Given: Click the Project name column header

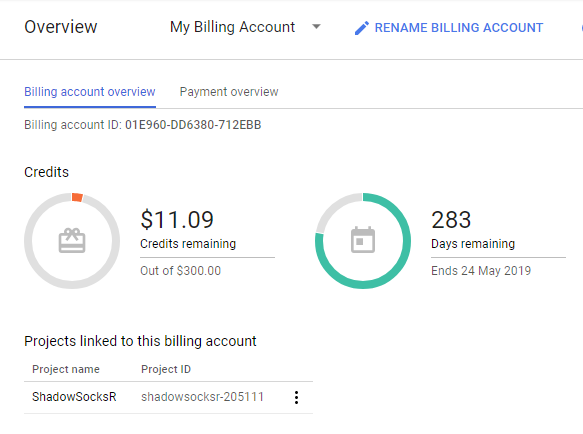Looking at the screenshot, I should tap(66, 369).
